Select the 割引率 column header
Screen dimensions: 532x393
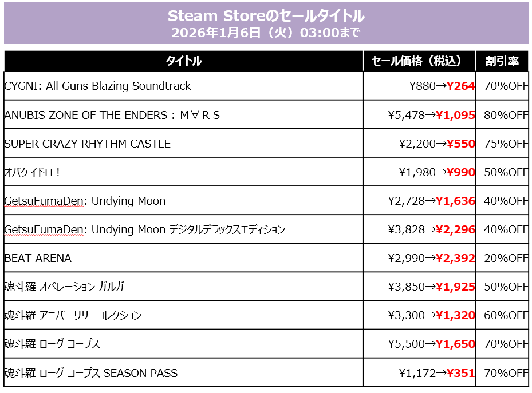point(502,61)
